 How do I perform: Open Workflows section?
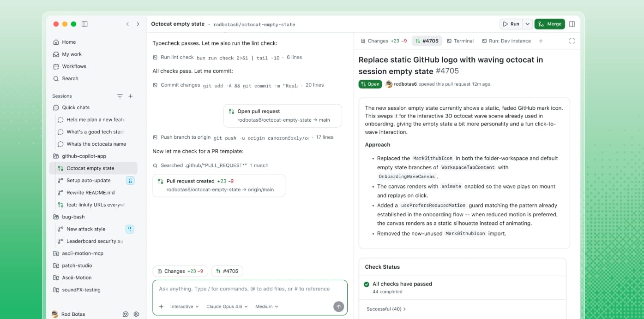[74, 66]
